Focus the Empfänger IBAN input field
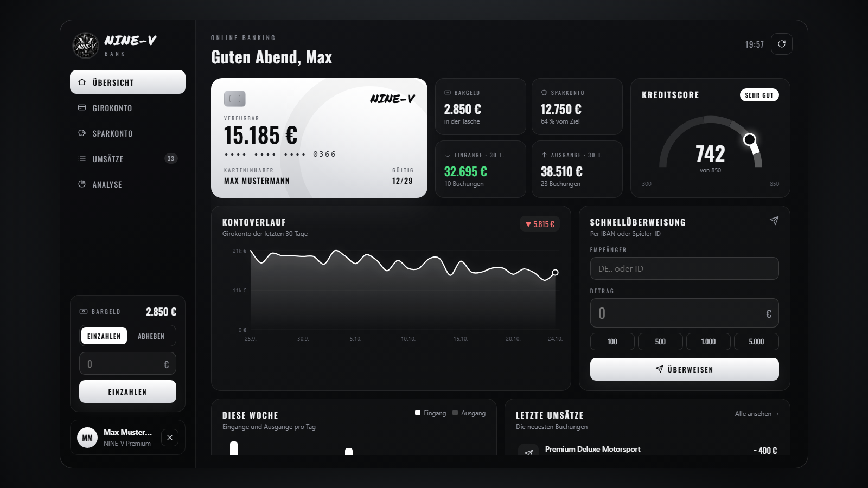The height and width of the screenshot is (488, 868). [684, 268]
